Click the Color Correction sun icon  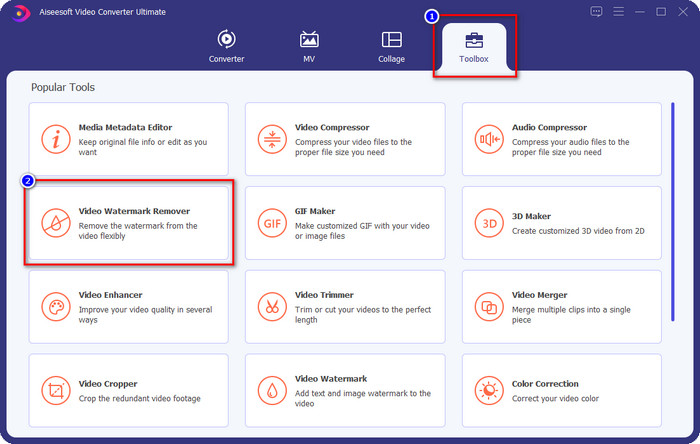pos(488,390)
